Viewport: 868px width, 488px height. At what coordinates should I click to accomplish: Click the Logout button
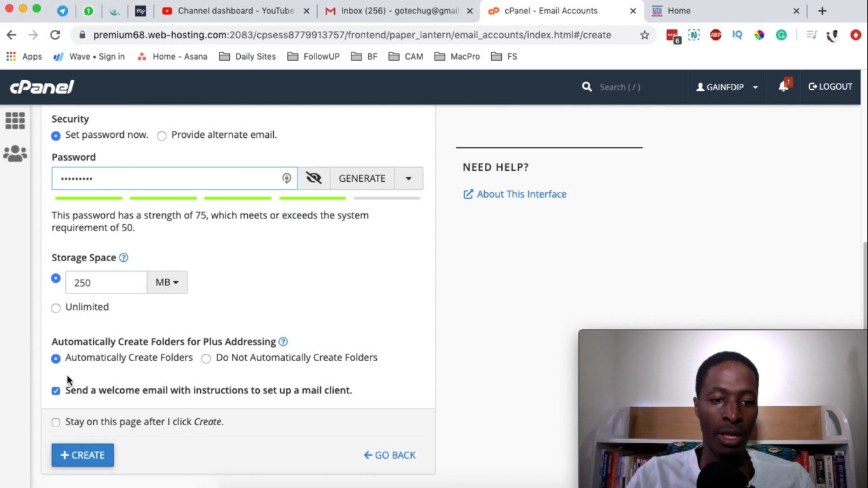pyautogui.click(x=831, y=86)
